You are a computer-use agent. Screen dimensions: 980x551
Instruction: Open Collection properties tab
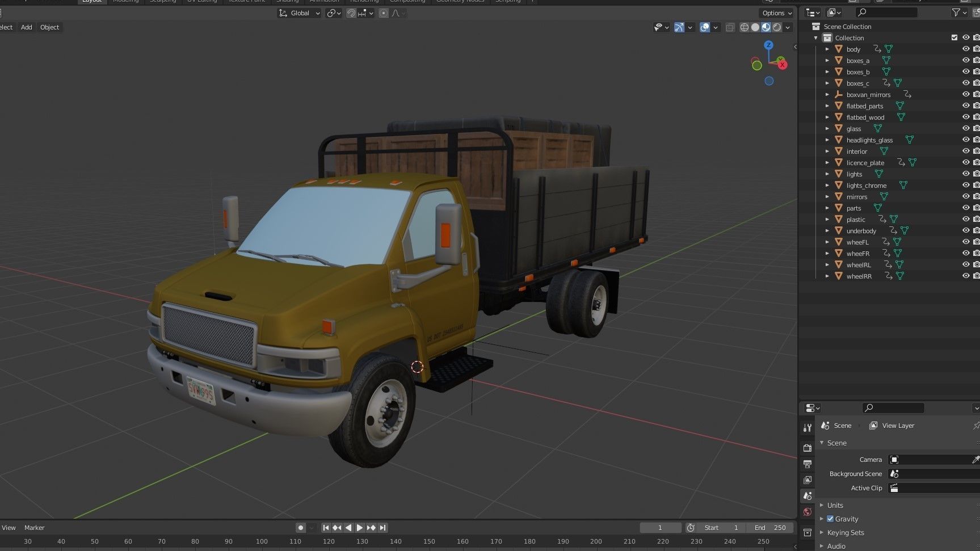coord(807,532)
